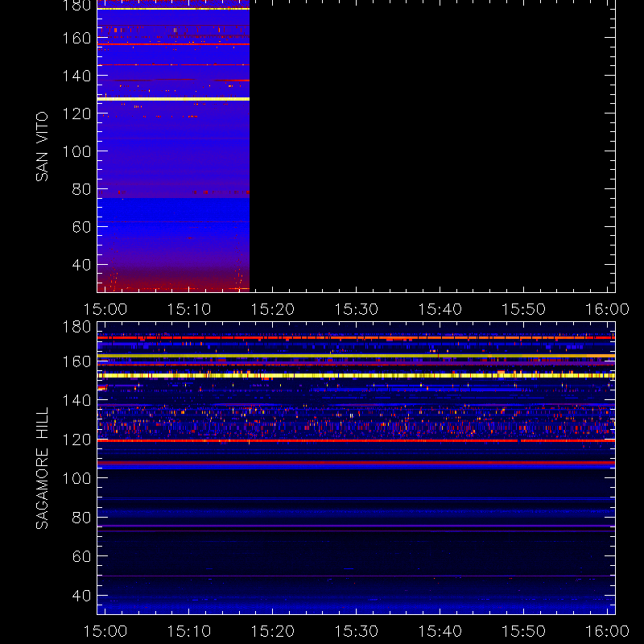Click 15:30 time label under San Vito plot
Screen dimensions: 644x644
[356, 309]
